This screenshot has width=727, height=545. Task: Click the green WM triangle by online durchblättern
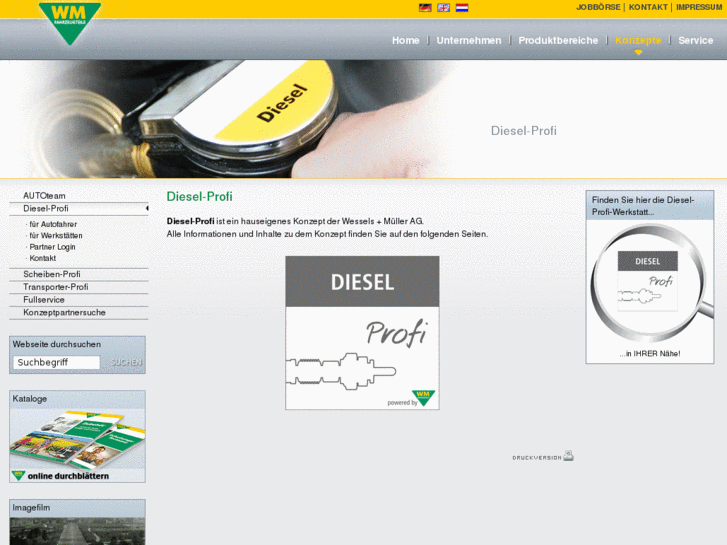point(18,475)
